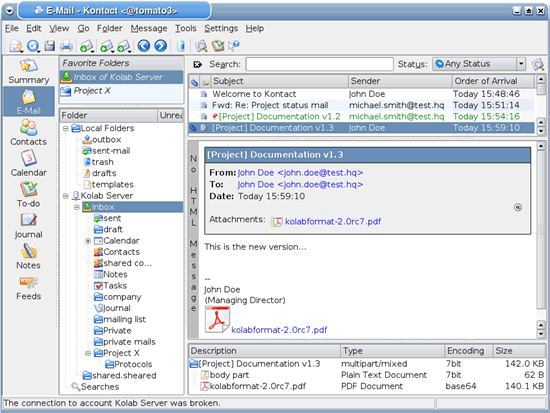
Task: Open the Calendar component in sidebar
Action: coord(28,163)
